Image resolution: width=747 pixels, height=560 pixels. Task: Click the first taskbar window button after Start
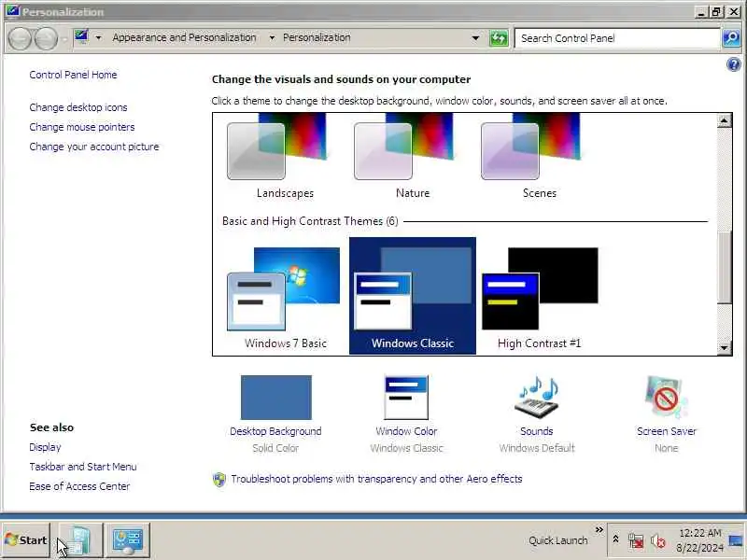[x=80, y=540]
